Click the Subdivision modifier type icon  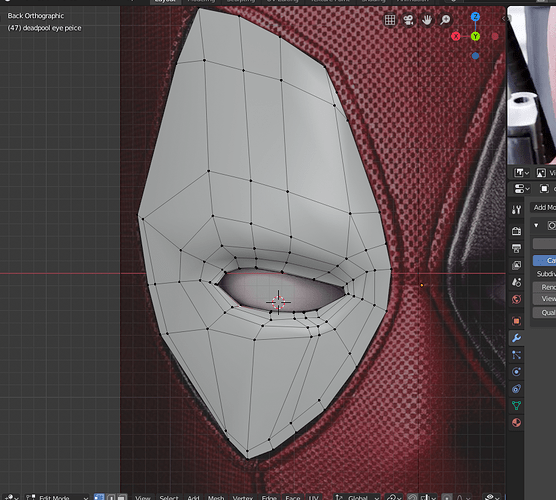pos(551,226)
